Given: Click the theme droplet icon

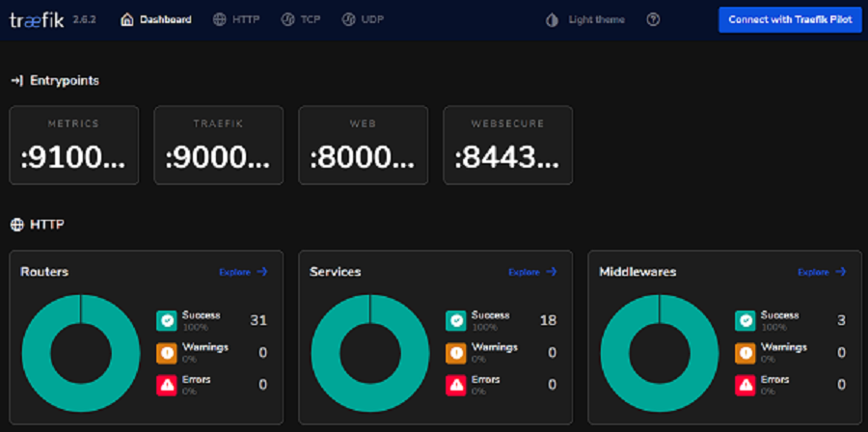Looking at the screenshot, I should click(552, 20).
